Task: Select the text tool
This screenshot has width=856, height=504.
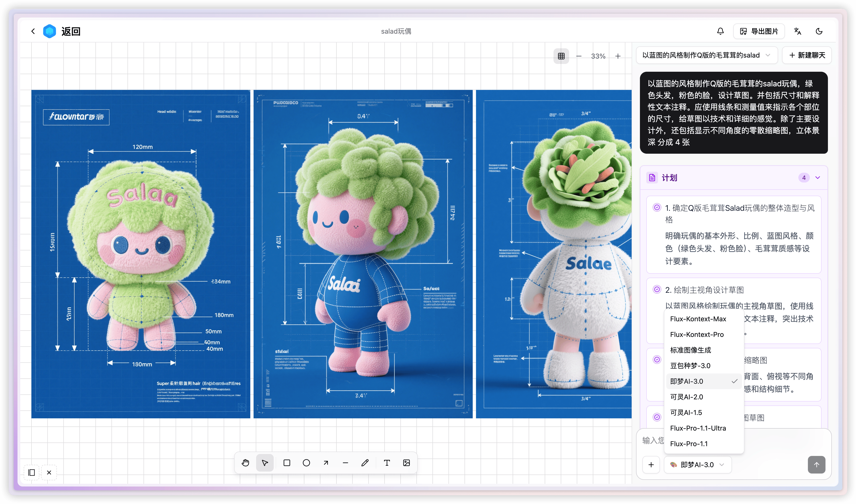Action: click(387, 463)
